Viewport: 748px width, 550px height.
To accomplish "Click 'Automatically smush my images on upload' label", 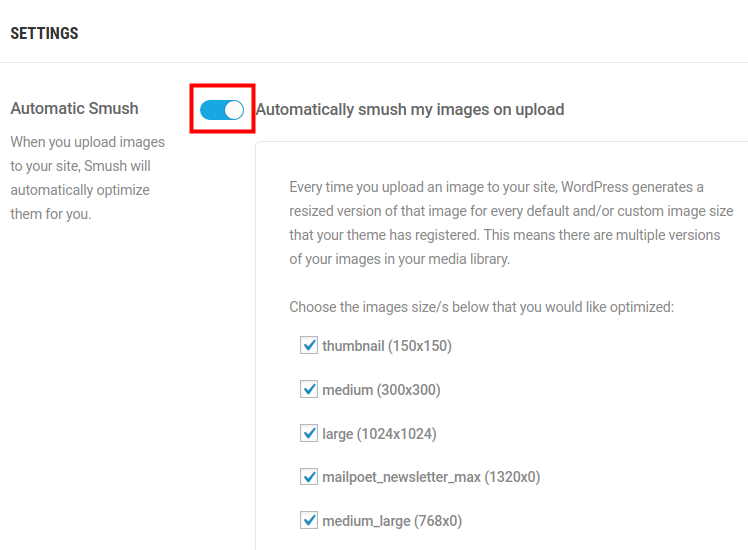I will (410, 110).
